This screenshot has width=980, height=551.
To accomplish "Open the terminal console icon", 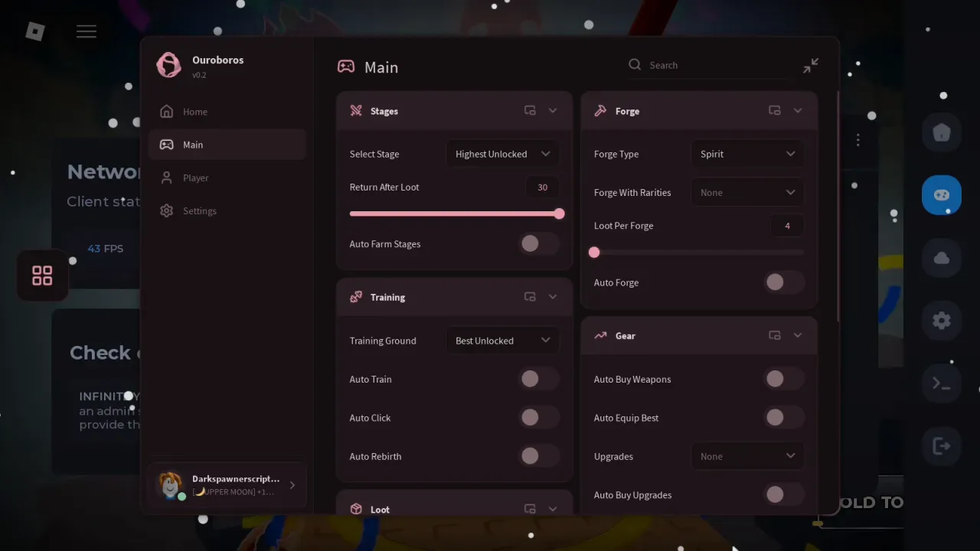I will 942,384.
